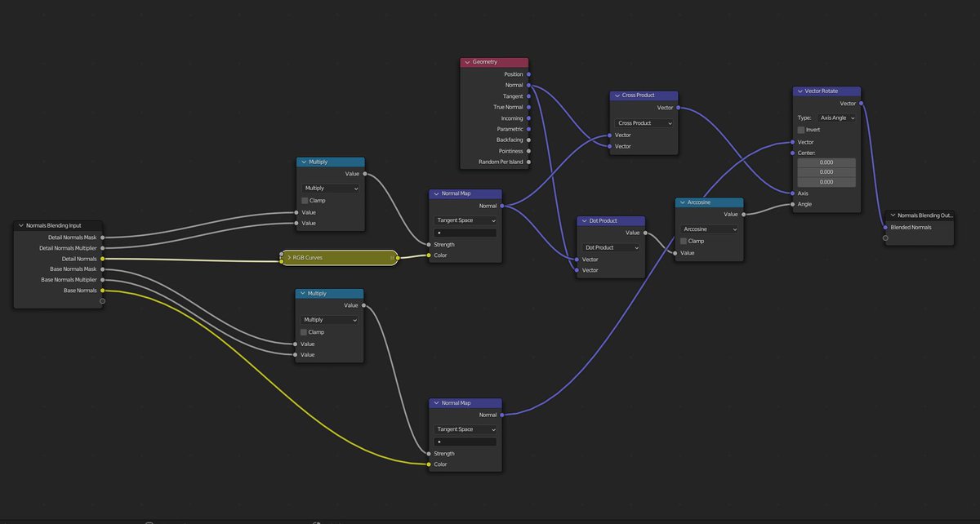Enable Clamp on the lower Multiply node
Viewport: 980px width, 524px height.
pos(305,332)
